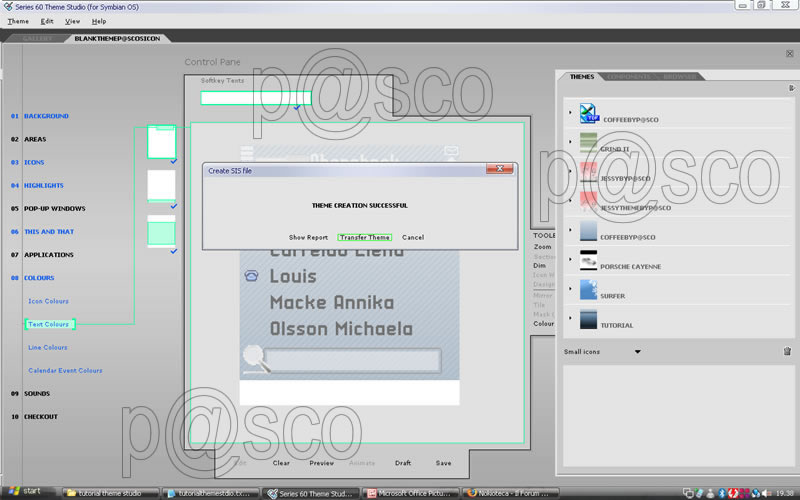Open Microsoft Office Picture taskbar item
The image size is (800, 500).
click(412, 493)
